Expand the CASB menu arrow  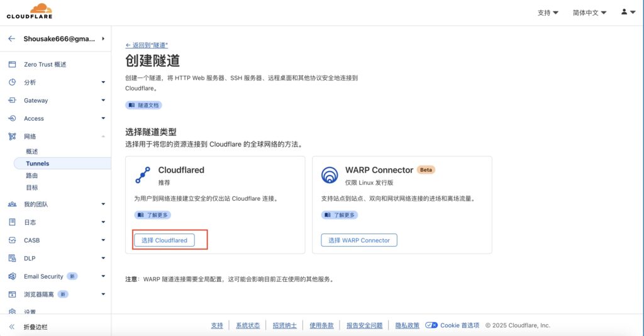(x=103, y=240)
